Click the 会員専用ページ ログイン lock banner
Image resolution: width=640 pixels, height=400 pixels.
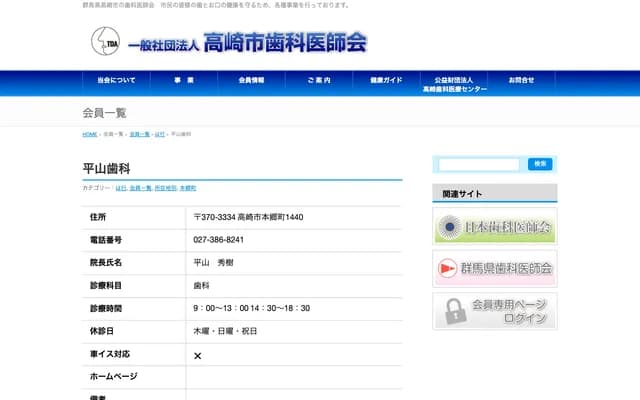pos(495,311)
